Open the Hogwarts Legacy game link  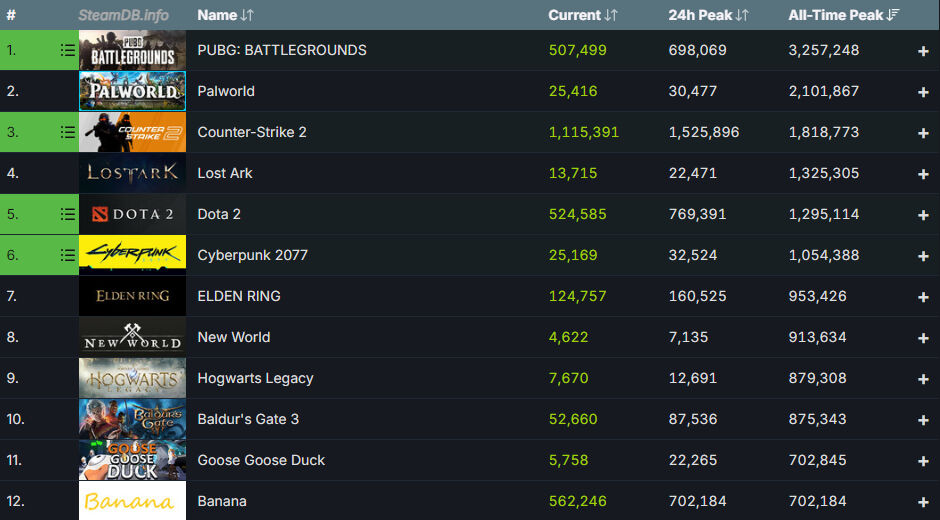click(x=255, y=378)
